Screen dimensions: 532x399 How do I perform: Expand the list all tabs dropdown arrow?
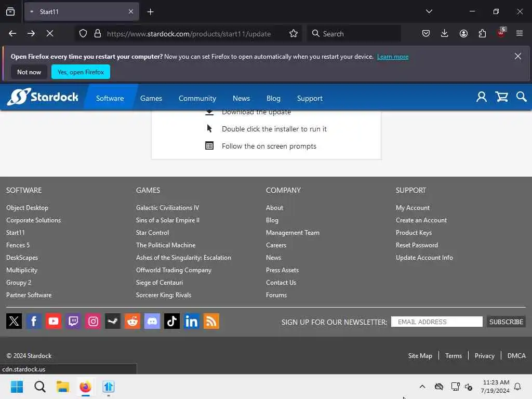pos(429,11)
